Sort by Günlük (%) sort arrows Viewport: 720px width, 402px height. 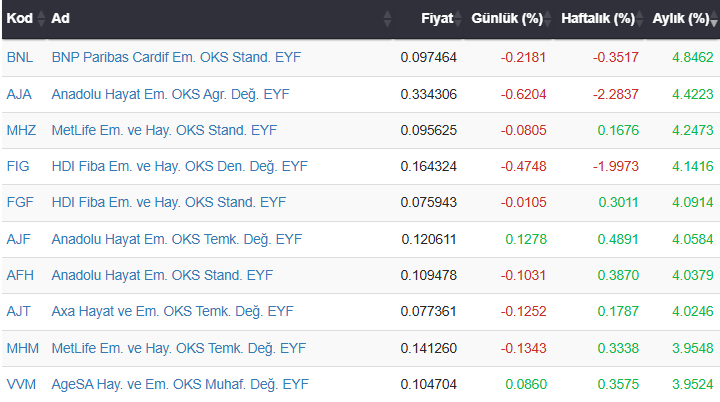[x=547, y=18]
